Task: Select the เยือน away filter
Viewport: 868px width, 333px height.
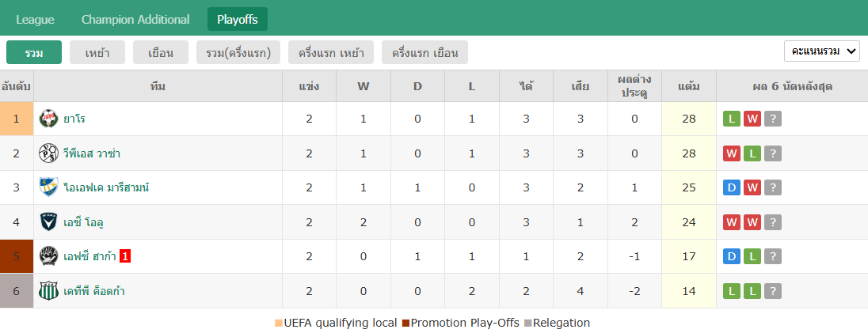Action: [161, 52]
